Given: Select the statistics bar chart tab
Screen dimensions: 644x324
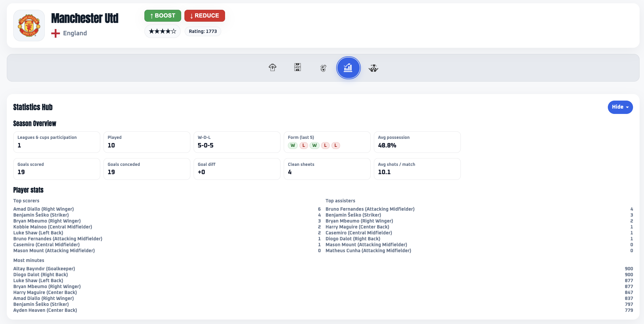Looking at the screenshot, I should click(348, 68).
